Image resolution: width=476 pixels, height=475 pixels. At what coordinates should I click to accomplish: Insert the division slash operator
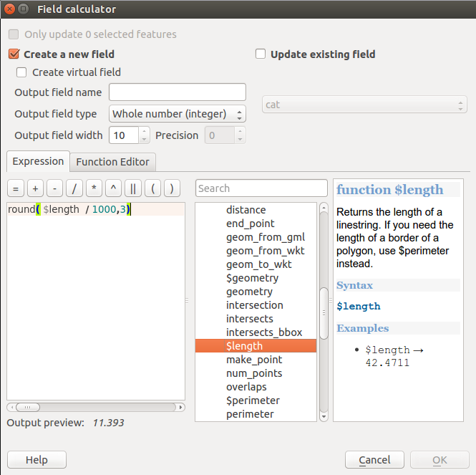(74, 188)
